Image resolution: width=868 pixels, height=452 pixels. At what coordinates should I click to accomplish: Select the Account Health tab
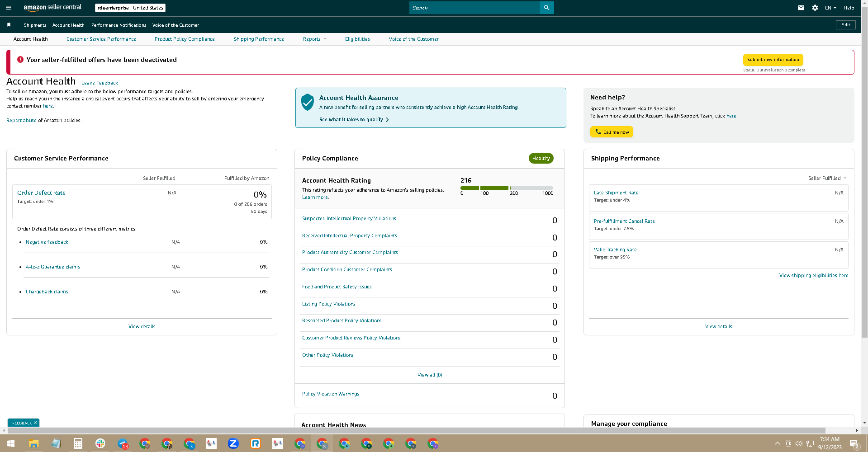pos(31,39)
